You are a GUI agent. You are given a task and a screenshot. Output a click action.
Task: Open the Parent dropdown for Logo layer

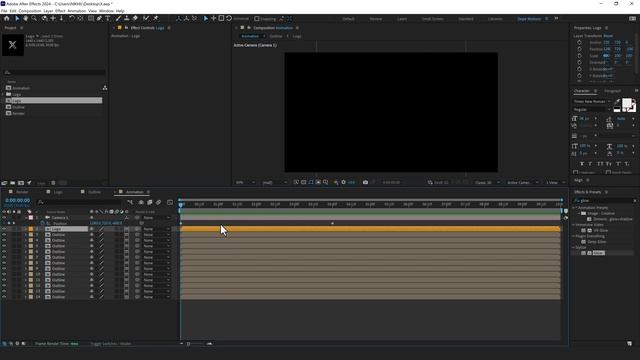156,229
